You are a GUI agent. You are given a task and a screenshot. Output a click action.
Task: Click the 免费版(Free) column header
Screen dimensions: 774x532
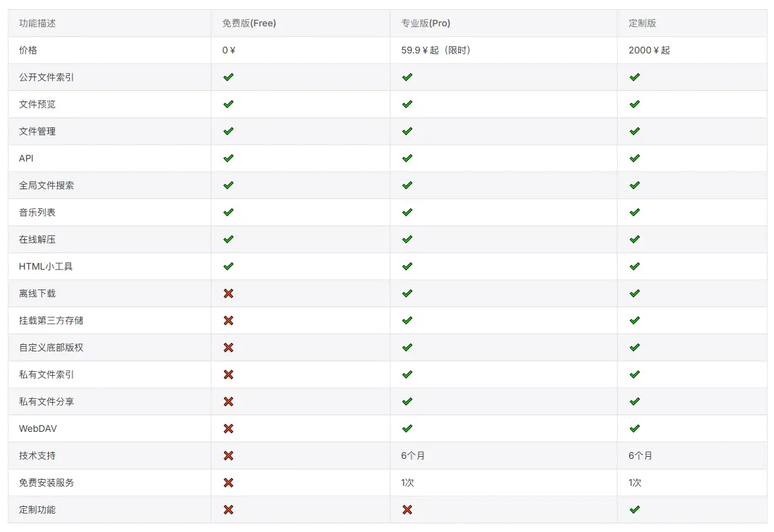pyautogui.click(x=249, y=23)
